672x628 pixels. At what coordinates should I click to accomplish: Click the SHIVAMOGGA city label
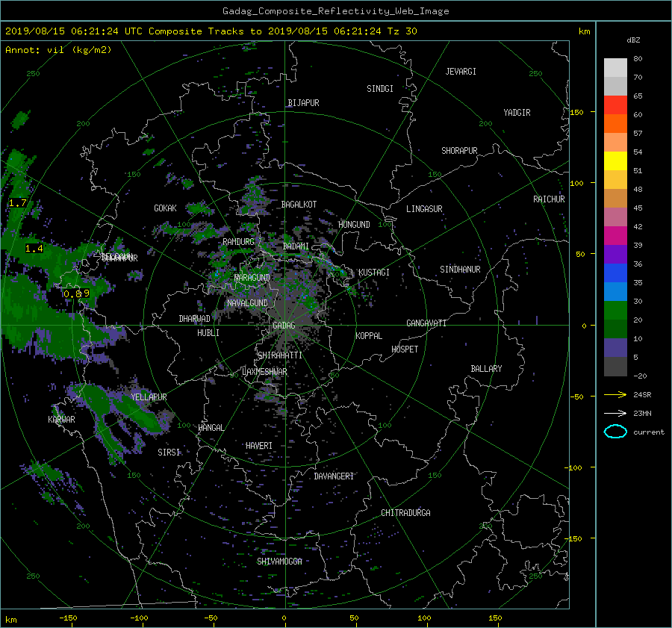point(279,561)
